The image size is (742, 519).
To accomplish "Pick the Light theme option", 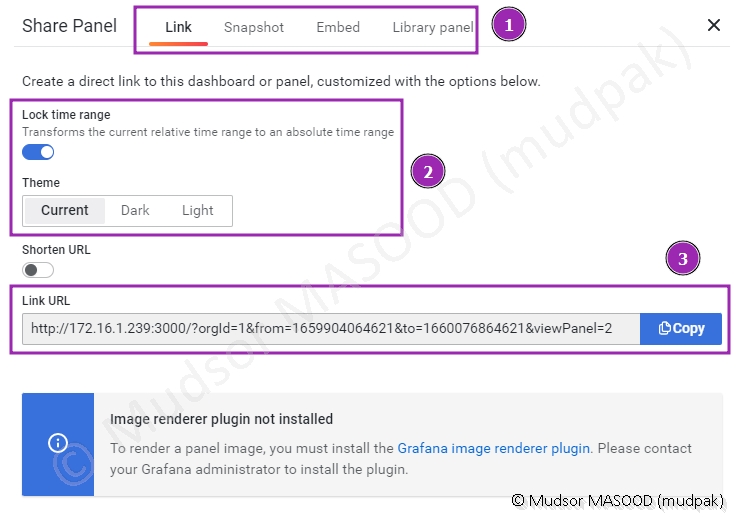I will pyautogui.click(x=198, y=211).
